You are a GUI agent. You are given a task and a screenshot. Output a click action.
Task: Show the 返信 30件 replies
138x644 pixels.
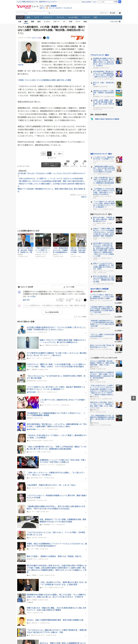pos(26,300)
